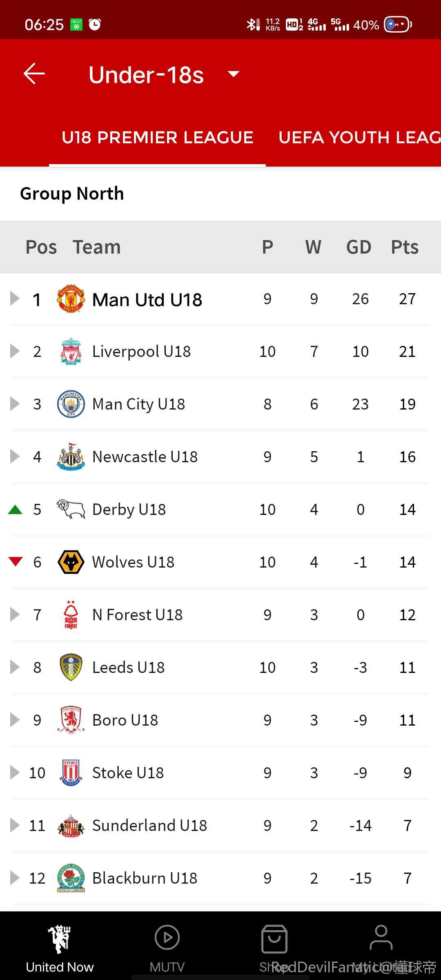The width and height of the screenshot is (441, 980).
Task: Open the United Now section
Action: pyautogui.click(x=60, y=948)
